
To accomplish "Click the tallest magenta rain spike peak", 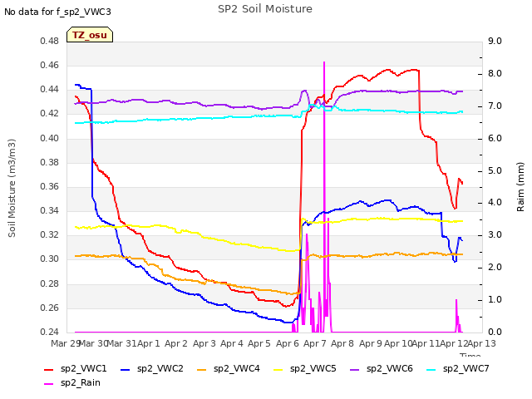I will tap(324, 62).
